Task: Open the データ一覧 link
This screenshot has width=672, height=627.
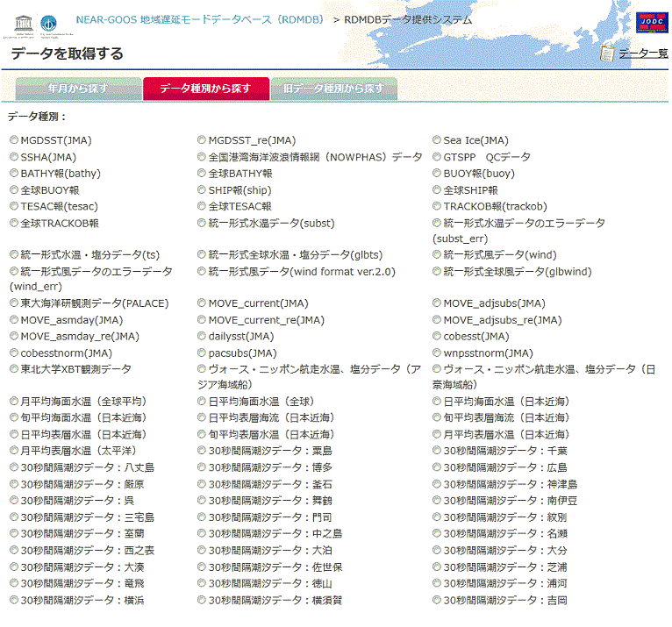Action: tap(643, 53)
